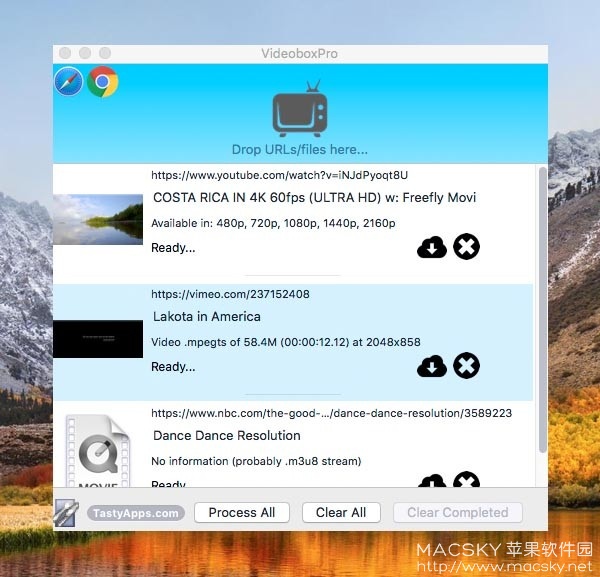Select the black Lakota in America thumbnail

click(x=98, y=339)
